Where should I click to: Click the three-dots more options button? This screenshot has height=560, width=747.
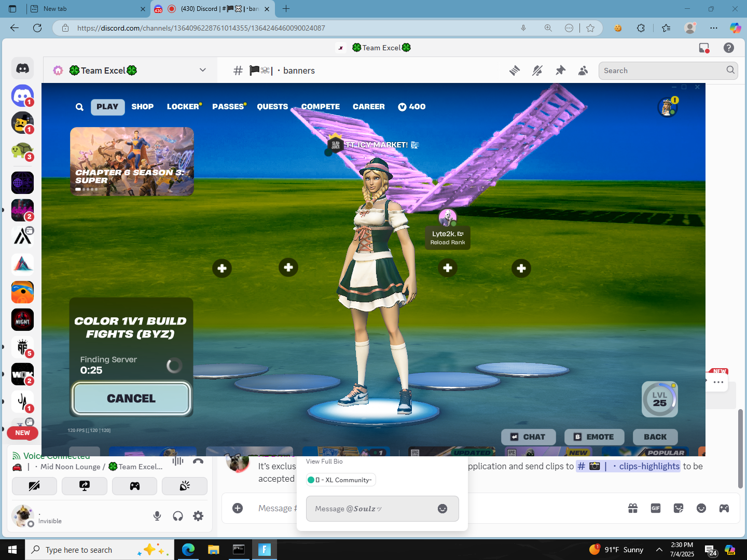pyautogui.click(x=718, y=382)
